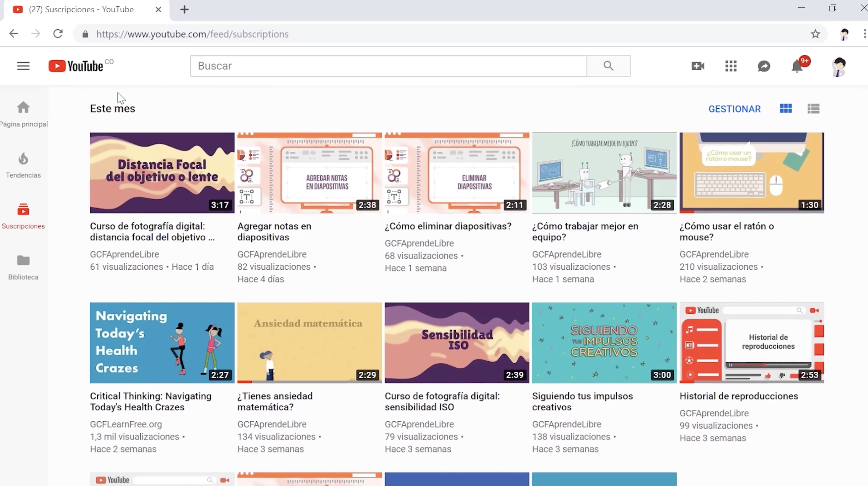Open Sensibilidad ISO video thumbnail
This screenshot has height=486, width=868.
pyautogui.click(x=457, y=343)
